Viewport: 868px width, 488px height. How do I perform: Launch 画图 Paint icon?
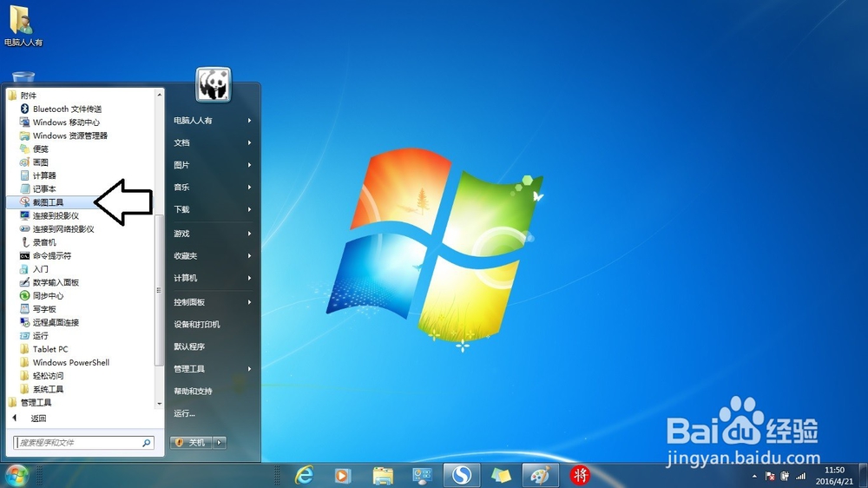tap(24, 162)
